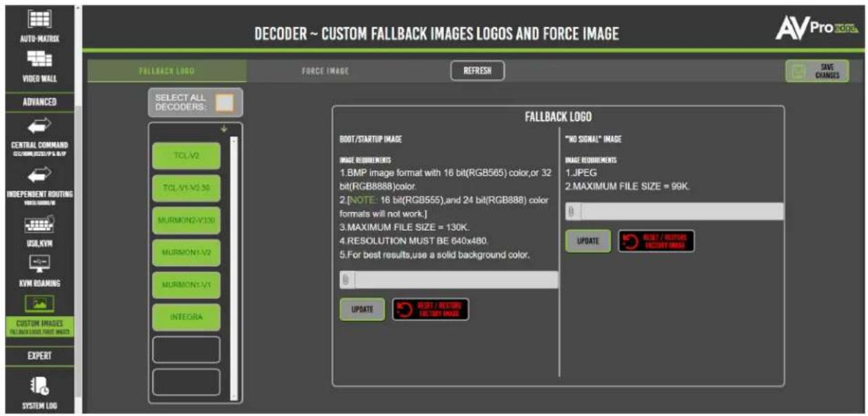Click the Auto-Matrix label
The width and height of the screenshot is (868, 416).
coord(39,39)
